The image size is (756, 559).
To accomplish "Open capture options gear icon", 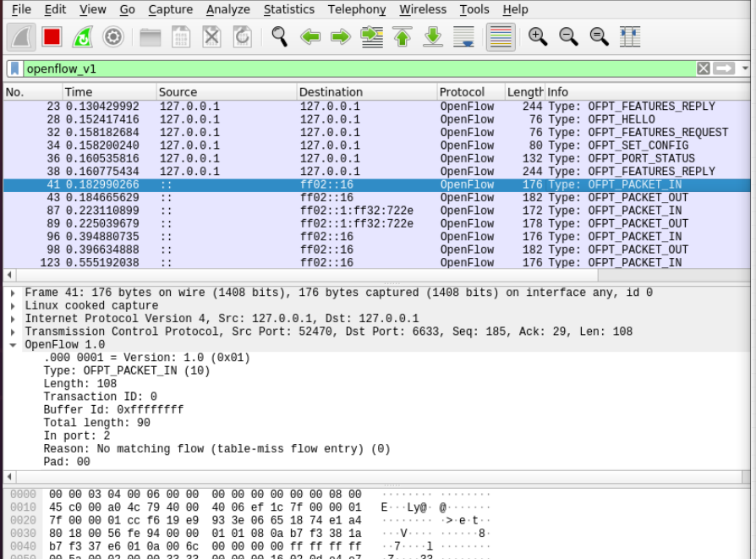I will tap(113, 36).
